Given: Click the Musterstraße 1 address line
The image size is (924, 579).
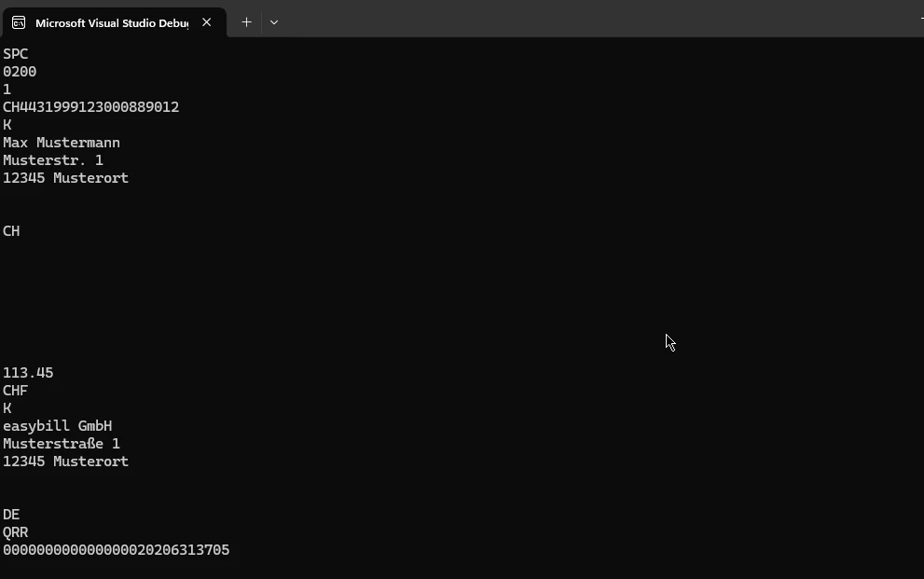Looking at the screenshot, I should point(62,444).
